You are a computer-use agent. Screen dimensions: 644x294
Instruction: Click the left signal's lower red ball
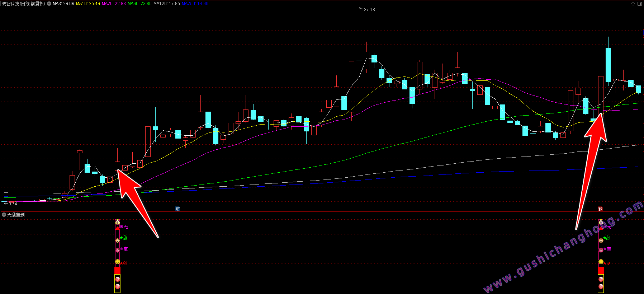(117, 286)
